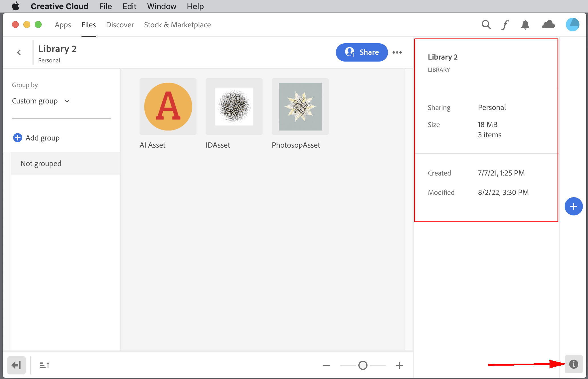Screen dimensions: 588x379
Task: Open the more options ellipsis menu
Action: click(x=397, y=52)
